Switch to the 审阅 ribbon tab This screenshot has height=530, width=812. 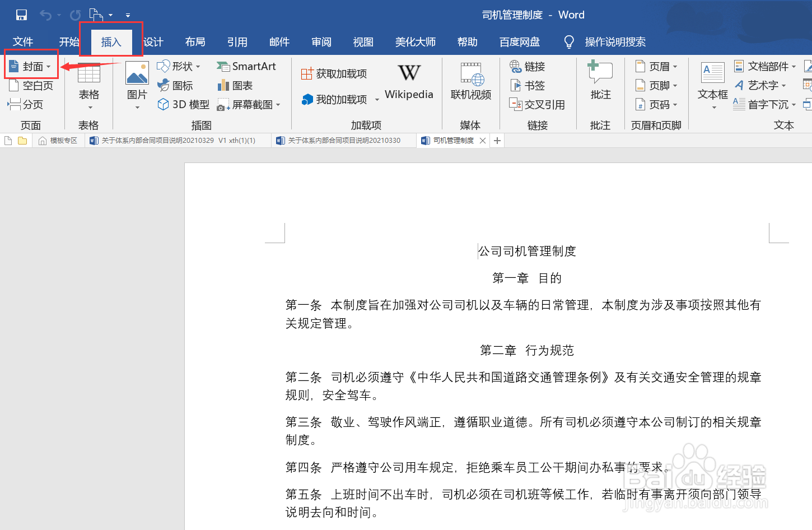pyautogui.click(x=321, y=41)
